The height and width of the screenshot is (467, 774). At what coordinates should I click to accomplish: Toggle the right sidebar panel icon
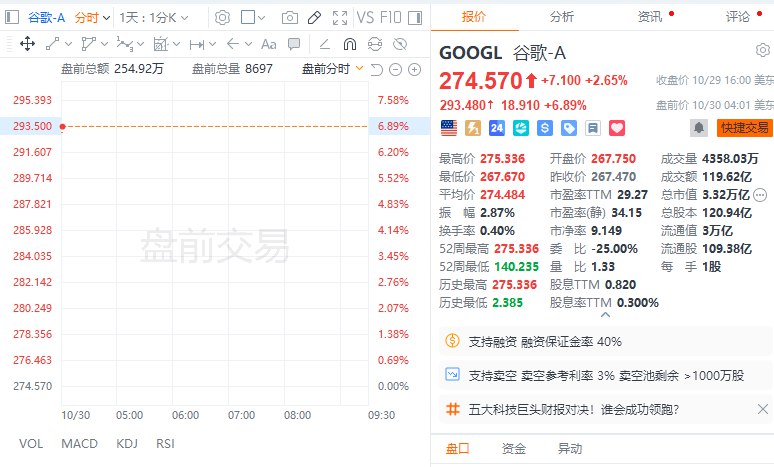tap(415, 18)
